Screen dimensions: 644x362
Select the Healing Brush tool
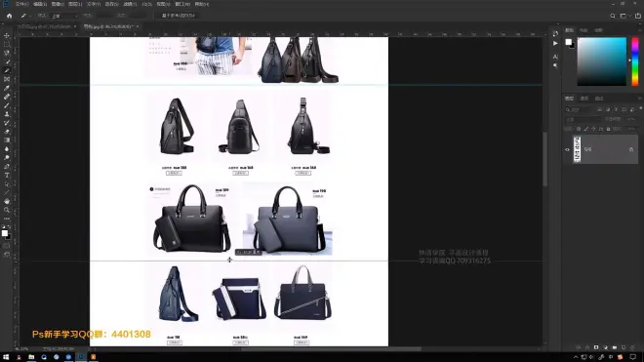[7, 97]
